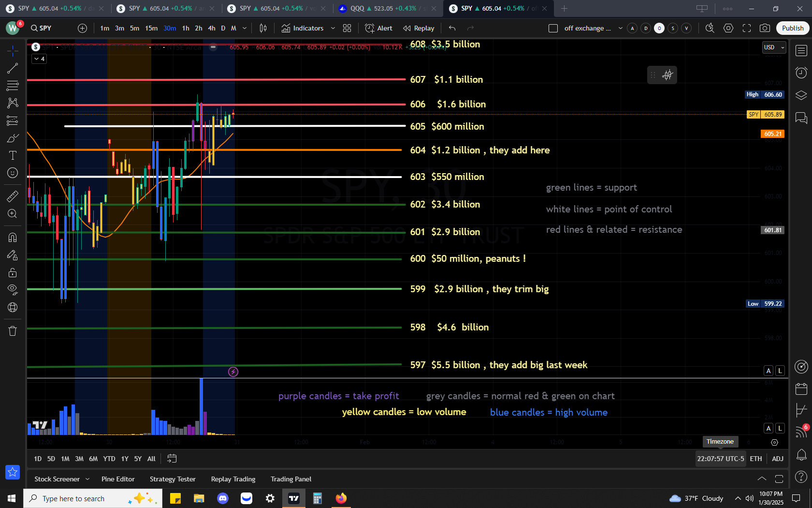Open the patterns drawing tool
The height and width of the screenshot is (508, 812).
13,103
